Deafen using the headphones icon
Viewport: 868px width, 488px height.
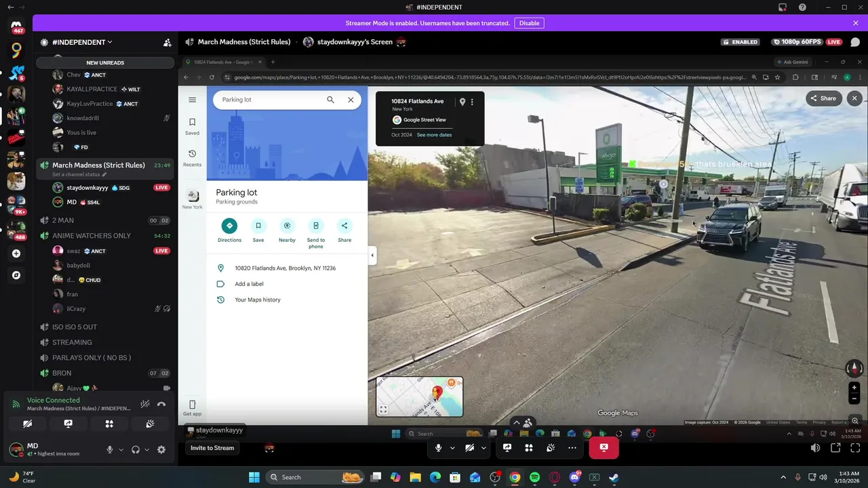[x=136, y=449]
